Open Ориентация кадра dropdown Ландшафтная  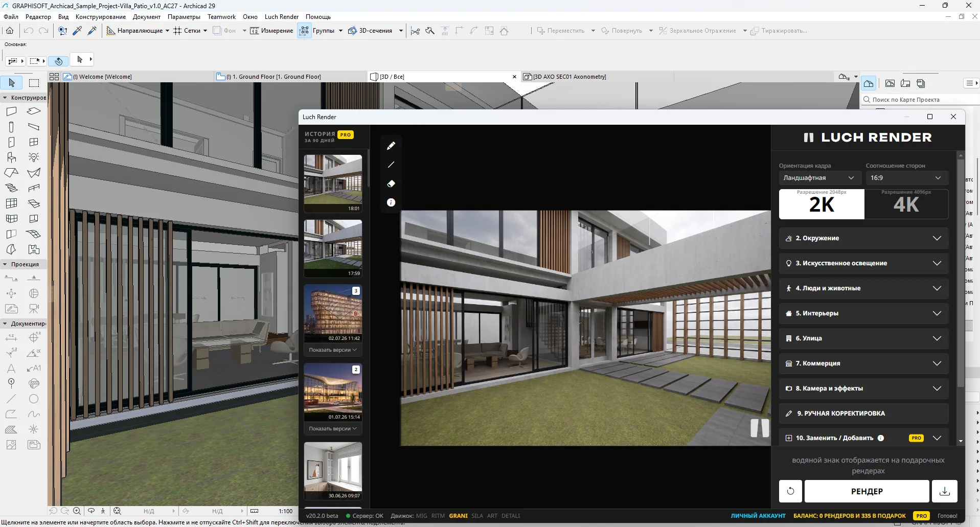pos(819,178)
